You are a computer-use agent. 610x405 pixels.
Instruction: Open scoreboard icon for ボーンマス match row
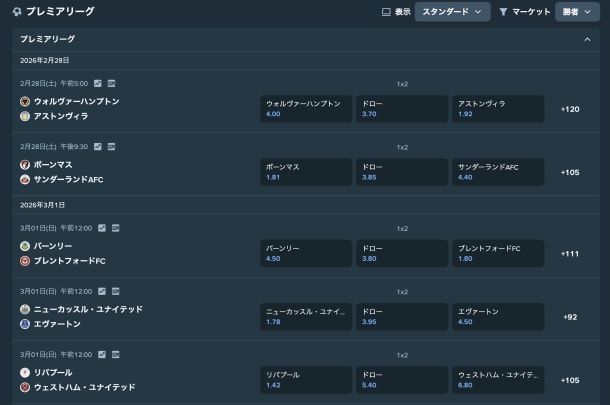111,147
